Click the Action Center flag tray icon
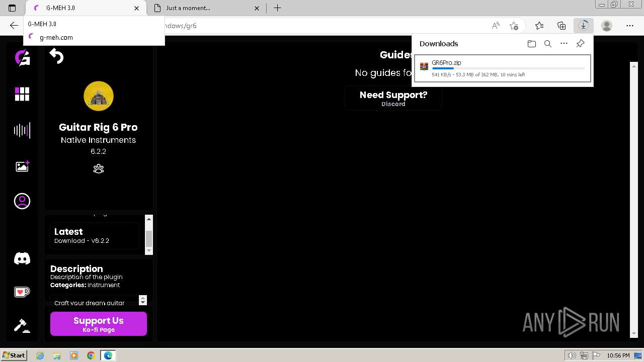Screen dimensions: 644x362 pyautogui.click(x=597, y=355)
